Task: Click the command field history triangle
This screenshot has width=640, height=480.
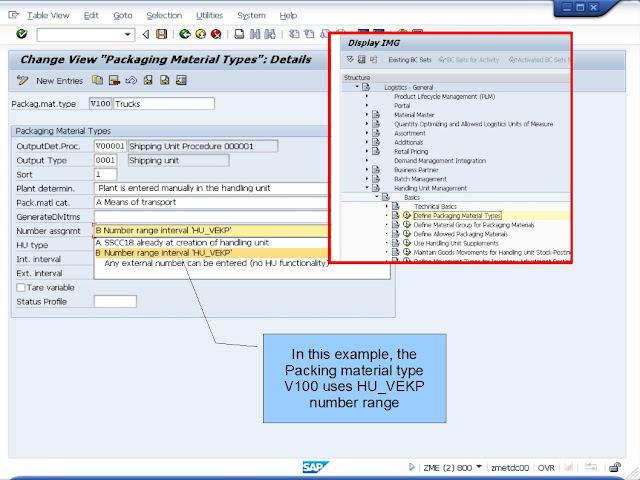Action: coord(146,35)
